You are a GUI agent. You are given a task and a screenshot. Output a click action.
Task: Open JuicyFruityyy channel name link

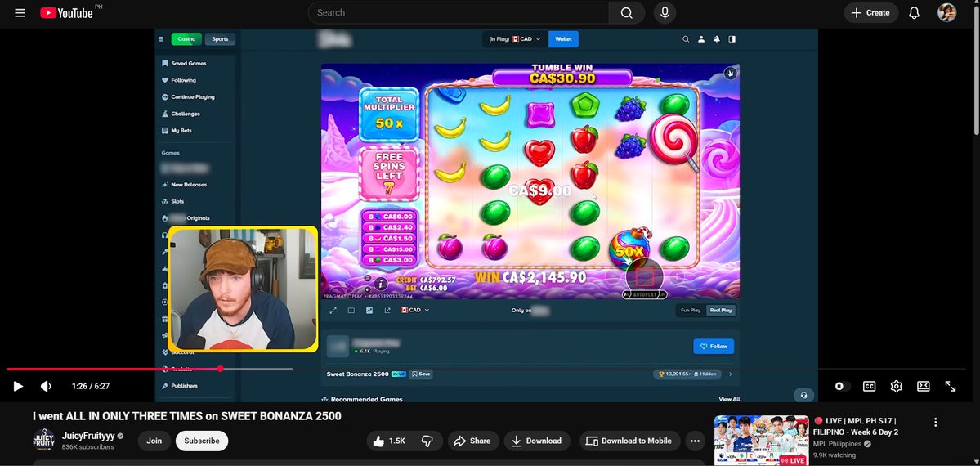pos(89,436)
